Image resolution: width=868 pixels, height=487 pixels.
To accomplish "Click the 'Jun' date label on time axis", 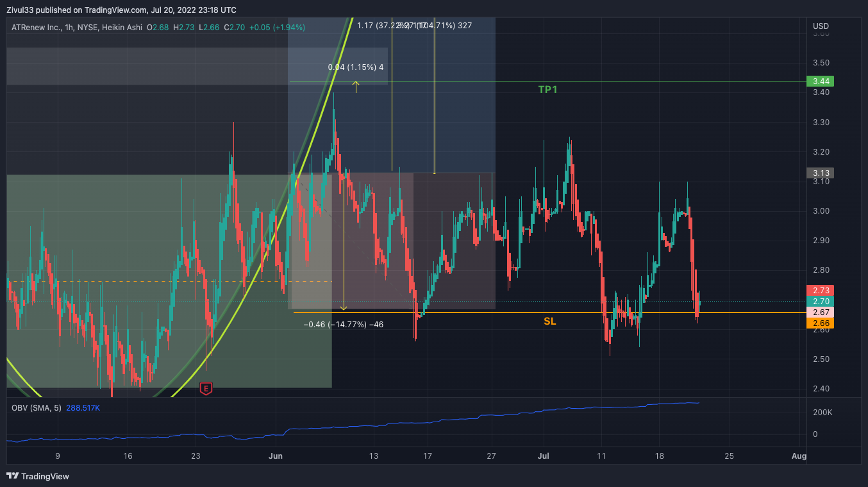I will coord(276,456).
